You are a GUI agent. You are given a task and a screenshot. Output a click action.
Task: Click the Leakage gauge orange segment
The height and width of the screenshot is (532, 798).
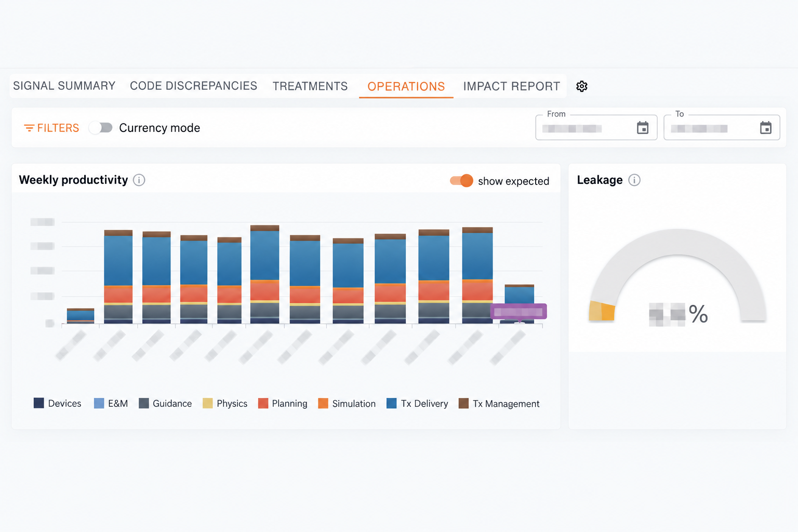[x=608, y=312]
